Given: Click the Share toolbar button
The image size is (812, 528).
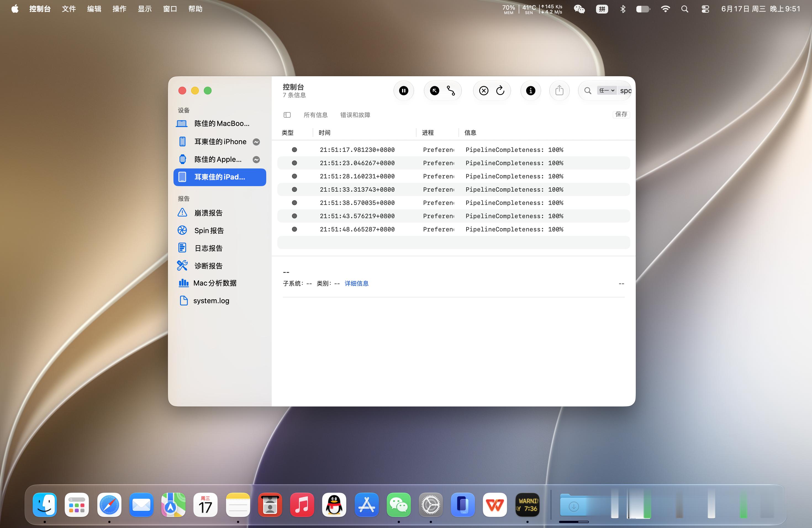Looking at the screenshot, I should 559,91.
